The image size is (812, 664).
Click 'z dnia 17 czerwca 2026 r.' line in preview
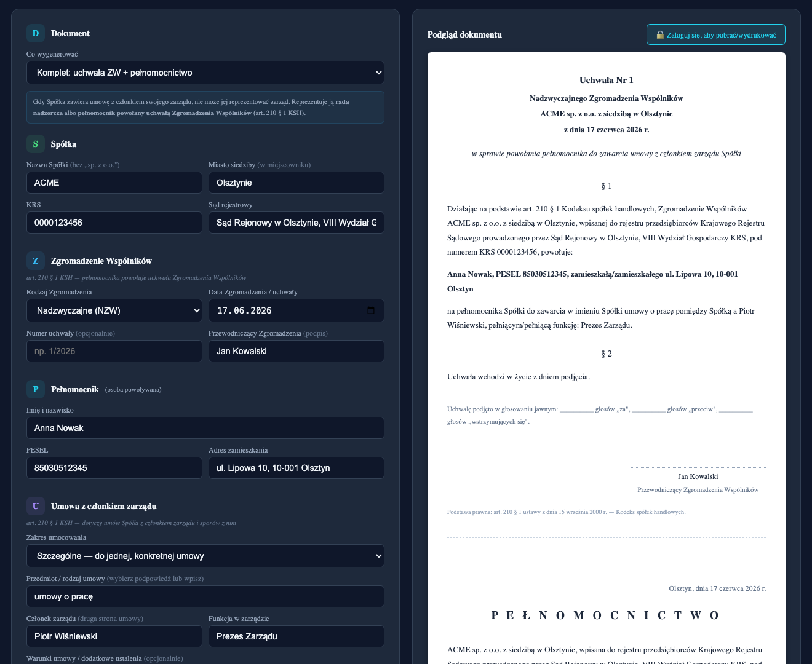[x=607, y=130]
